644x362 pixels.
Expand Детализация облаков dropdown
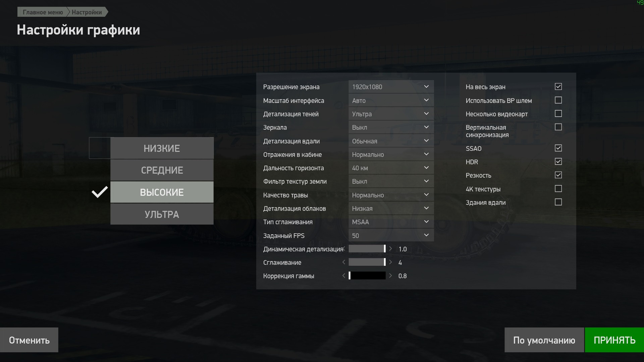click(391, 208)
